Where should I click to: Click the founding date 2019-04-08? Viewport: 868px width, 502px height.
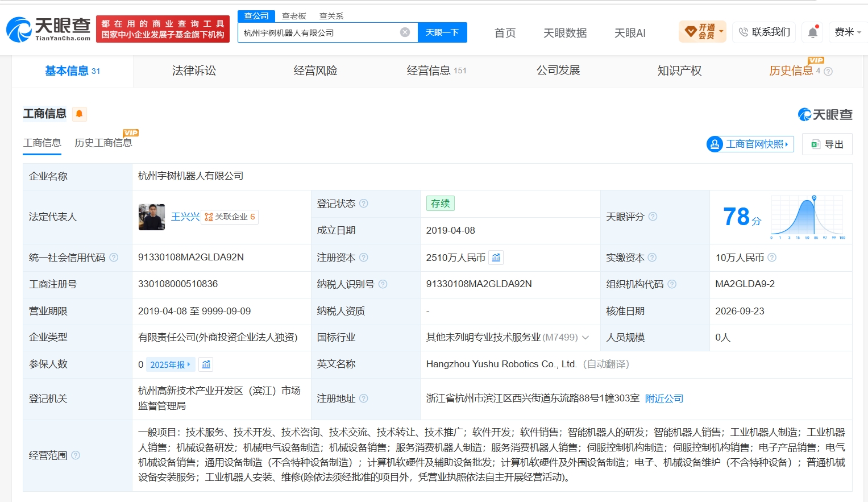(450, 230)
